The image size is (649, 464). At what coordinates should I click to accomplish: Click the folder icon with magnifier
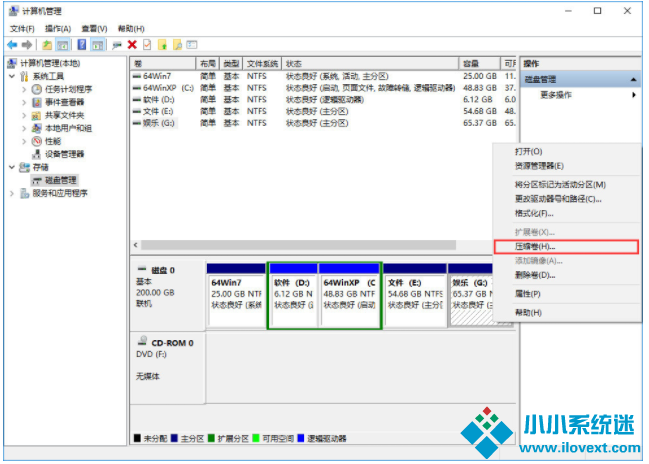(x=177, y=45)
